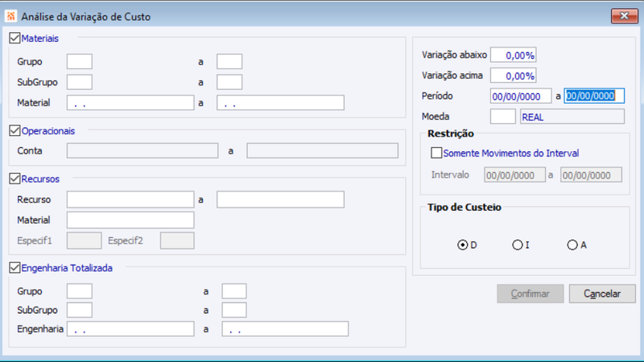644x362 pixels.
Task: Click the Período end date field
Action: pos(594,96)
